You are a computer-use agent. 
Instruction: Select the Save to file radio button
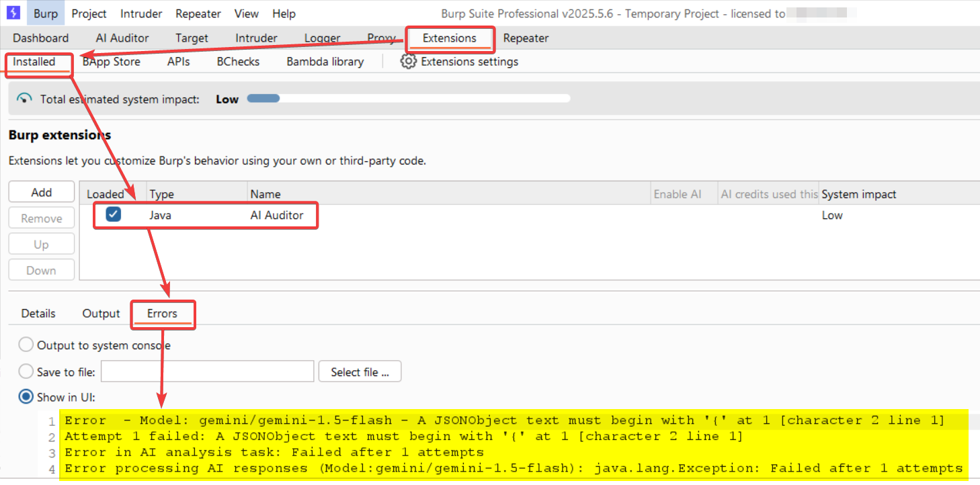(26, 371)
